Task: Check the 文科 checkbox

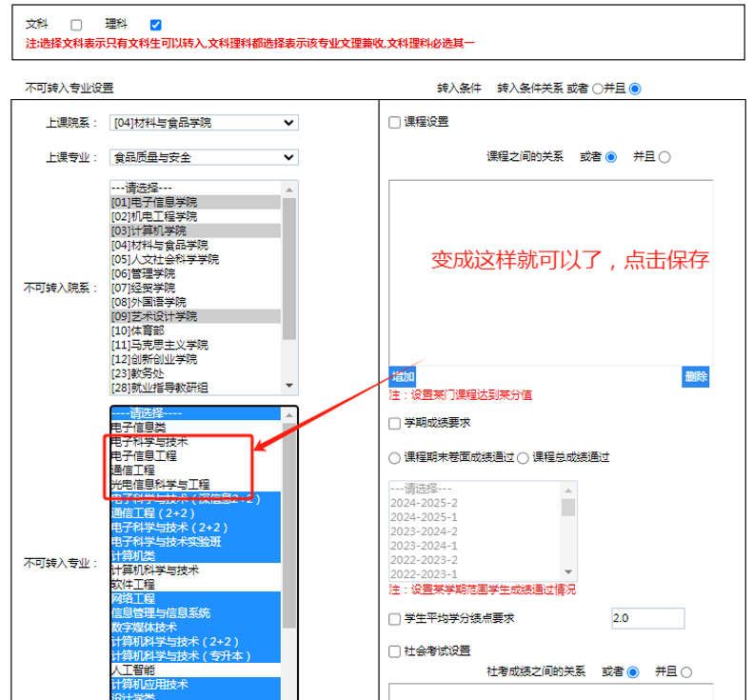Action: pos(76,25)
